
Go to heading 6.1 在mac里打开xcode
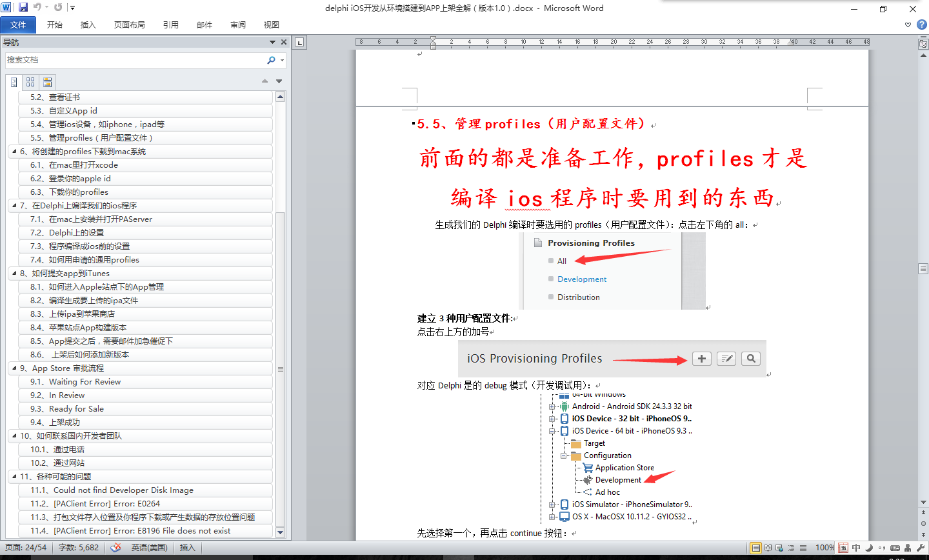(x=146, y=165)
